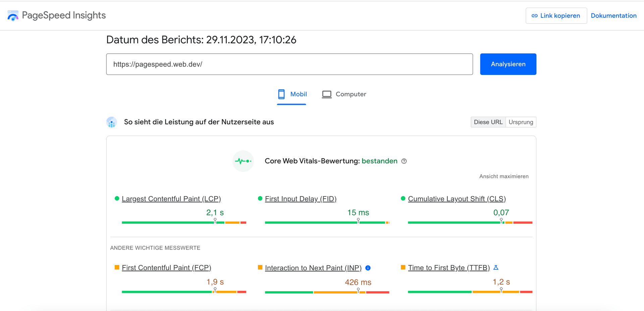The height and width of the screenshot is (311, 644).
Task: Open the Dokumentation link
Action: pyautogui.click(x=613, y=16)
